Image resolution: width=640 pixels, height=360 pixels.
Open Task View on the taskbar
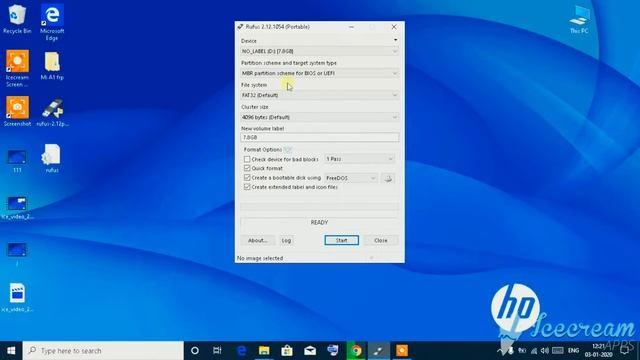[x=217, y=351]
